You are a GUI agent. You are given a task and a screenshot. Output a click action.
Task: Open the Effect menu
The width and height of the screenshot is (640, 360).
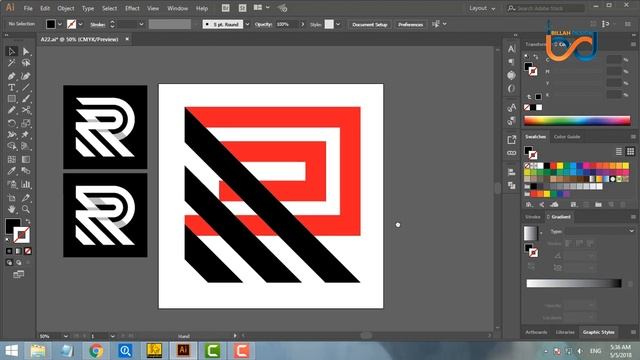132,8
